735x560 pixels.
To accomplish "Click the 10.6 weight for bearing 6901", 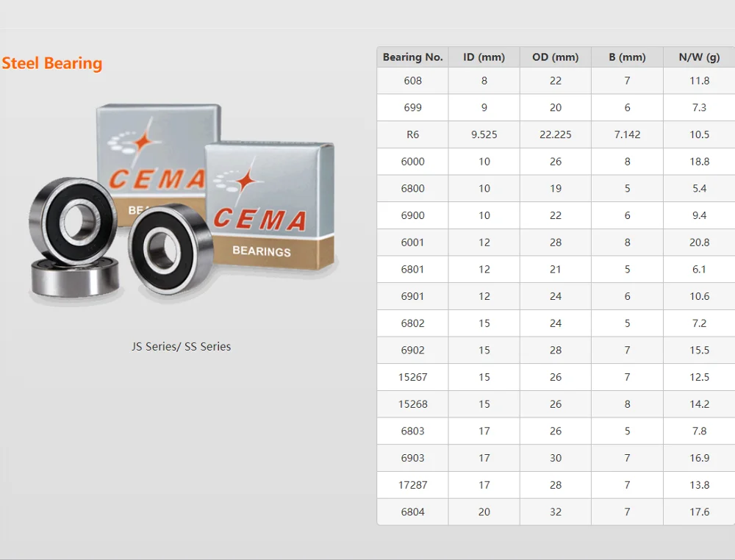I will click(x=699, y=296).
